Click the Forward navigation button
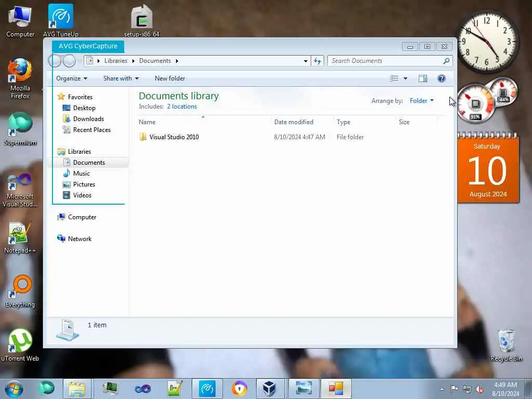532x399 pixels. point(69,61)
